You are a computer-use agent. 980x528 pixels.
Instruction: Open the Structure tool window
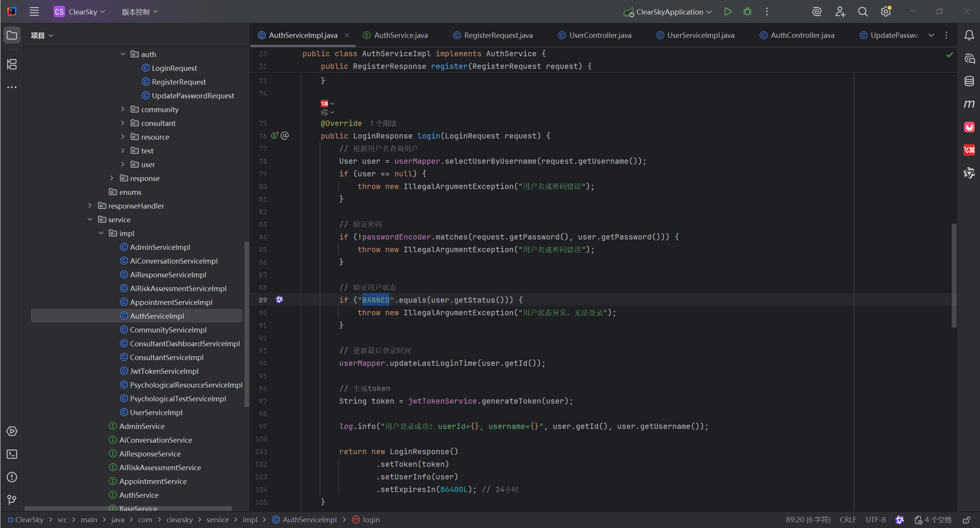[x=12, y=64]
